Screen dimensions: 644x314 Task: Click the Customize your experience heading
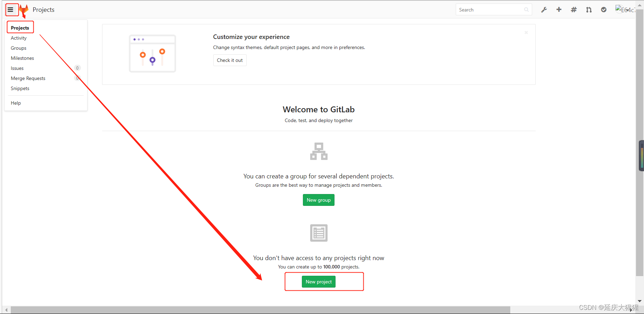pyautogui.click(x=251, y=37)
